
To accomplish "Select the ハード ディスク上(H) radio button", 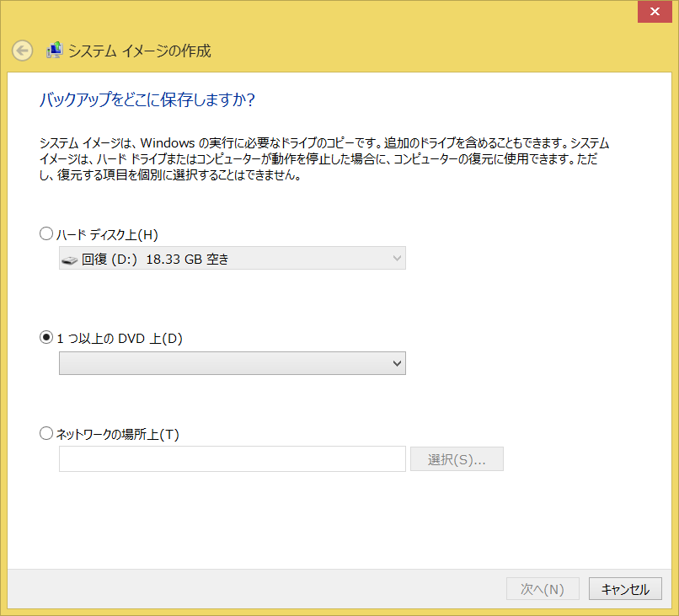I will point(46,234).
